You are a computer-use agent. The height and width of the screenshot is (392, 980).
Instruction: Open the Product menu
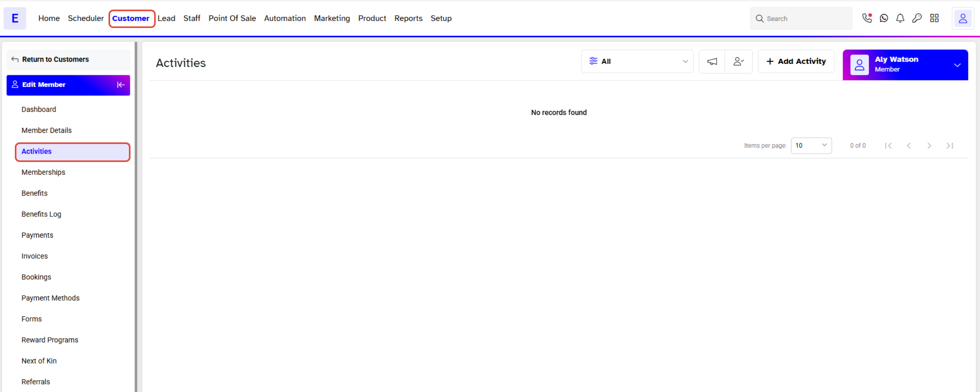pos(372,18)
